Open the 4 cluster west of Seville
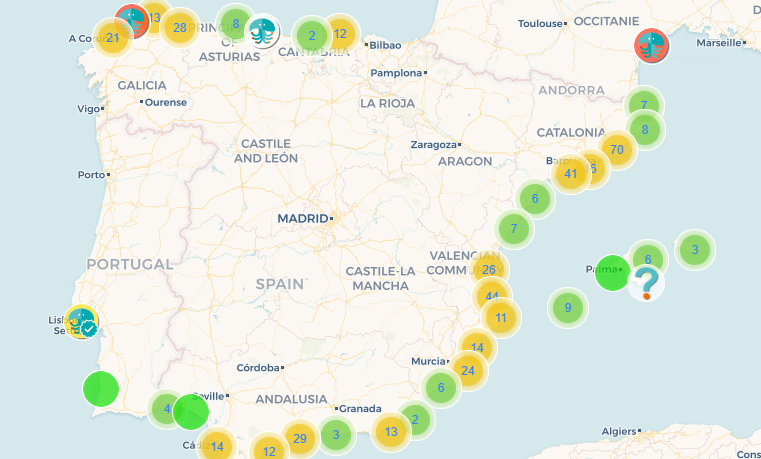Screen dimensions: 761x459 166,408
